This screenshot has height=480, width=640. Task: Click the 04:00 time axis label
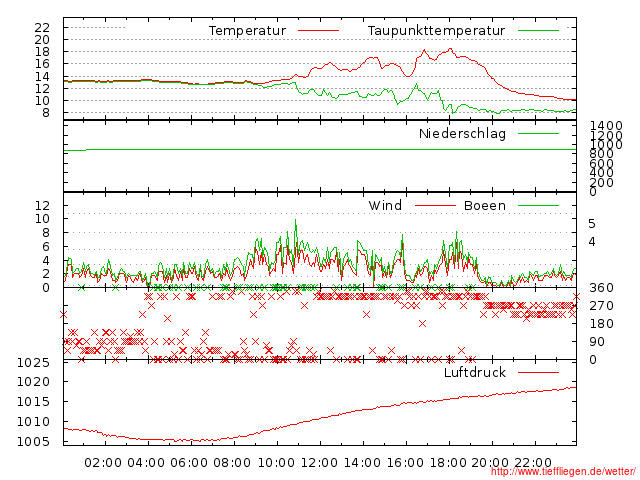coord(146,463)
